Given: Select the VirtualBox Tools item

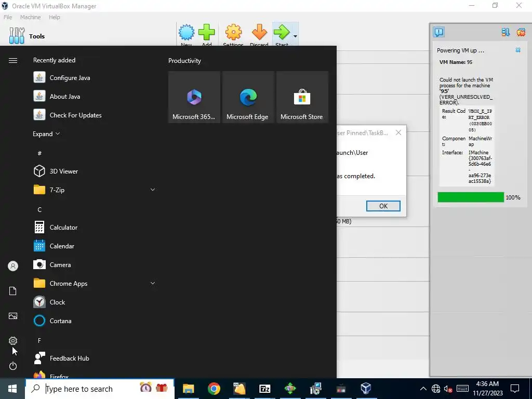Looking at the screenshot, I should (x=27, y=36).
